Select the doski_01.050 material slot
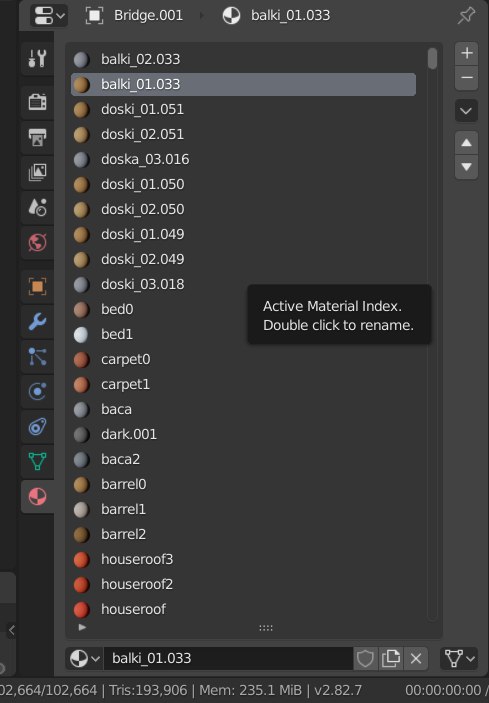489x703 pixels. 243,184
